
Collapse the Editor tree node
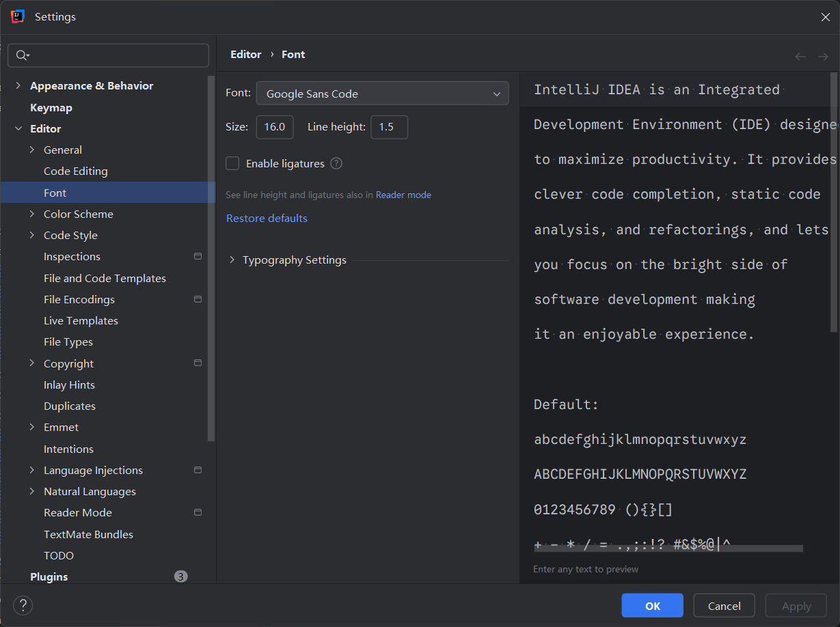pos(18,128)
